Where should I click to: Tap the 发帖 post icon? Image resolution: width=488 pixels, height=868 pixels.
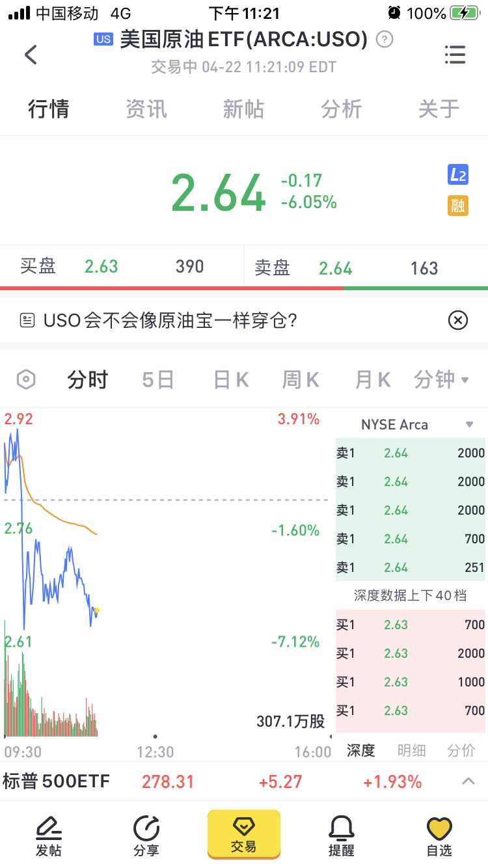[49, 835]
